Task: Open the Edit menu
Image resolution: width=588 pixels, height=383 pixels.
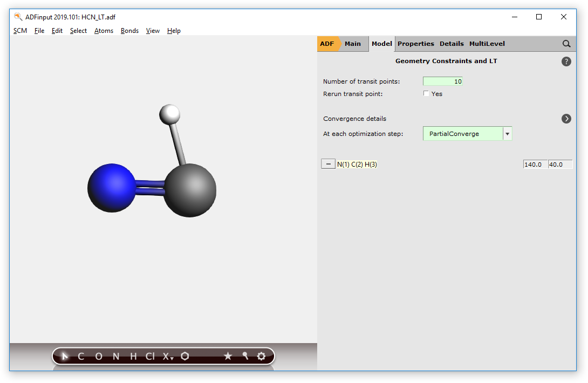Action: (x=57, y=31)
